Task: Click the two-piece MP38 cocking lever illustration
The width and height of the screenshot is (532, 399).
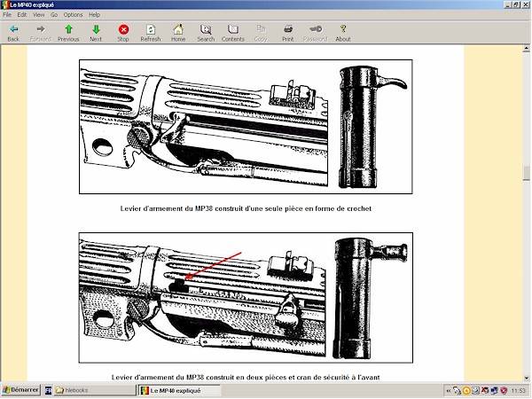Action: coord(246,298)
